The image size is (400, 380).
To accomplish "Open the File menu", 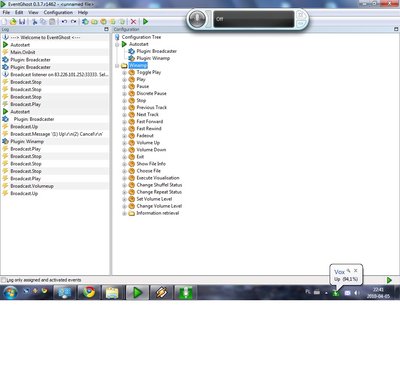I will point(6,12).
